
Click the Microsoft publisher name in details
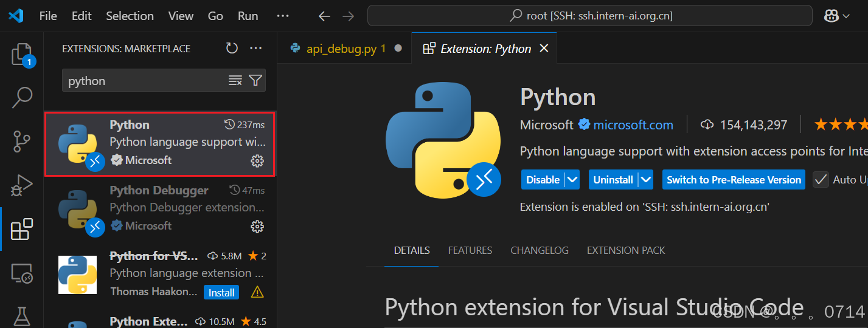tap(546, 125)
